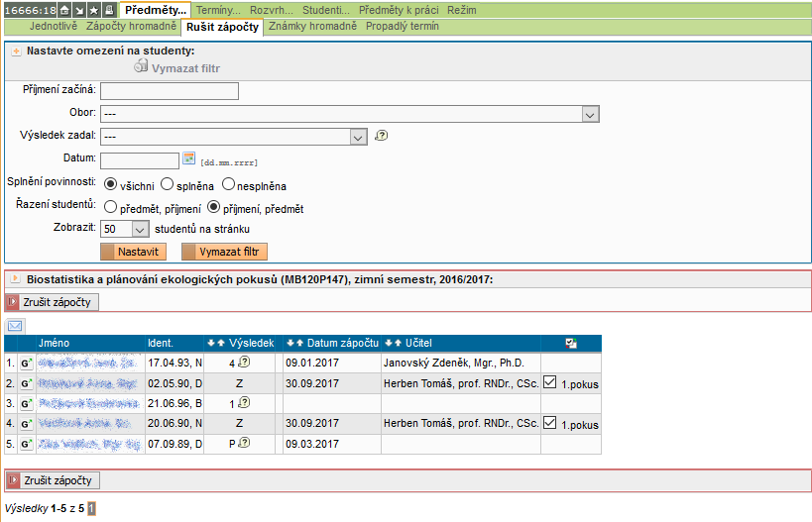The image size is (812, 522).
Task: Uncheck the 1.pokus checkbox in row 2
Action: (550, 382)
